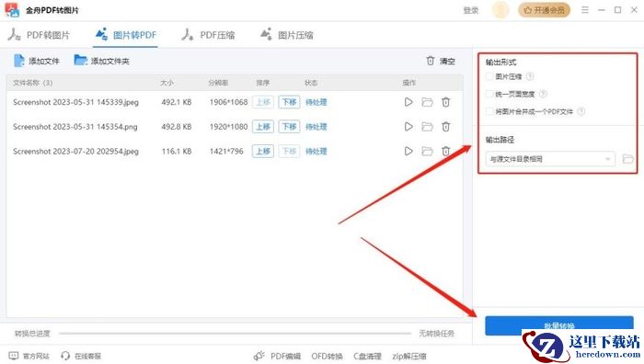Click the 金舟PDF转图片 app logo
Image resolution: width=644 pixels, height=364 pixels.
click(12, 10)
